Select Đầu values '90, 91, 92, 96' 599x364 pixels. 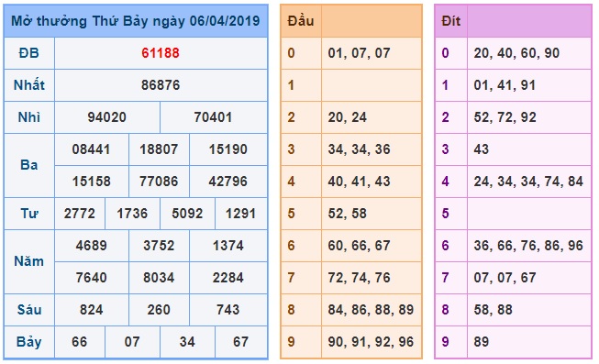coord(371,342)
